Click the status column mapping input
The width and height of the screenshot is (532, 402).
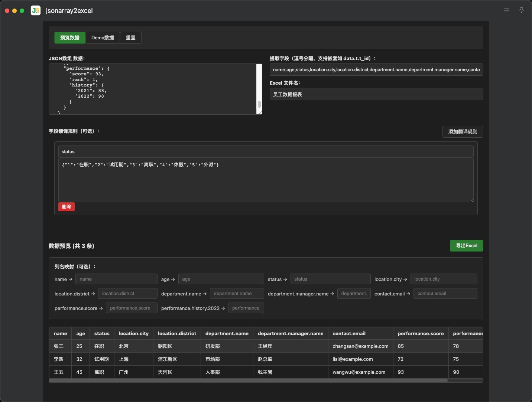330,279
